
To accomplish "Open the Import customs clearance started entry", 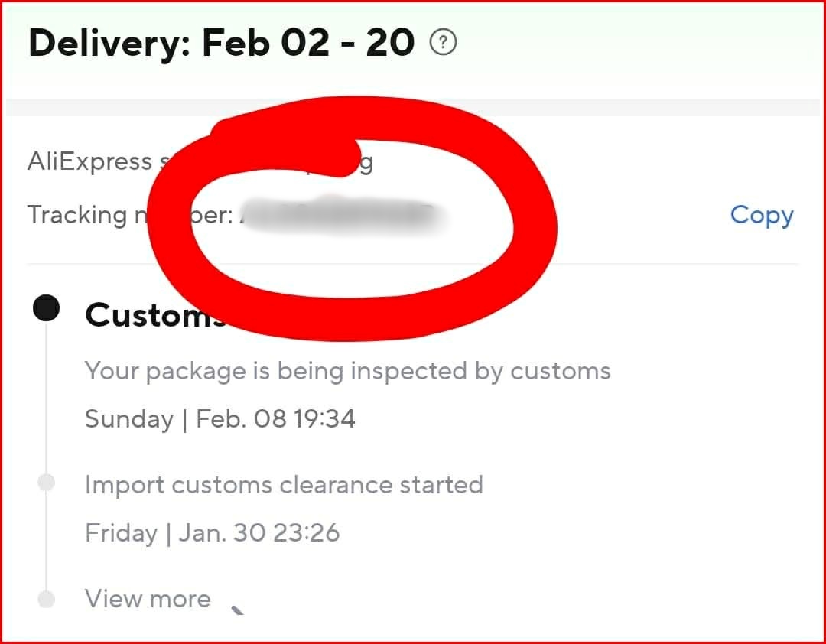I will pos(284,485).
